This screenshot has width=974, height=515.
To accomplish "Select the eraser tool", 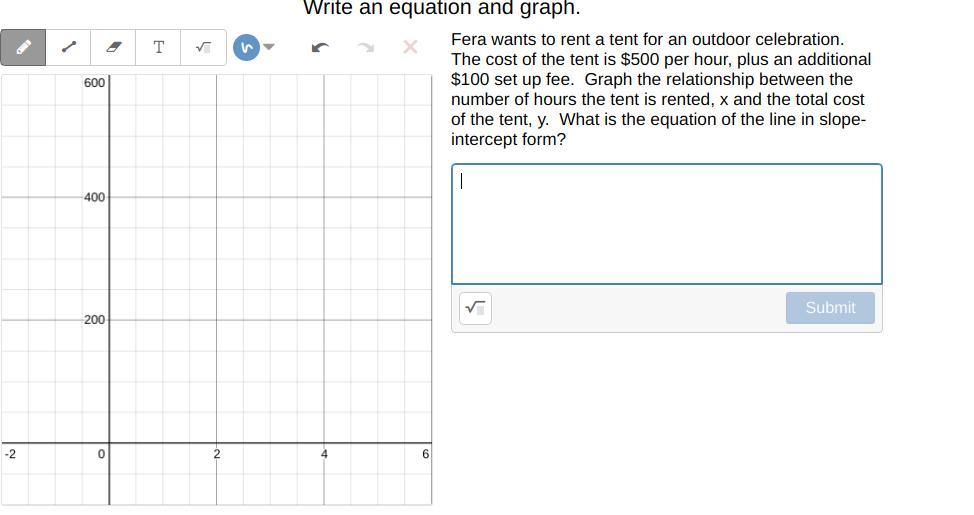I will pyautogui.click(x=114, y=47).
